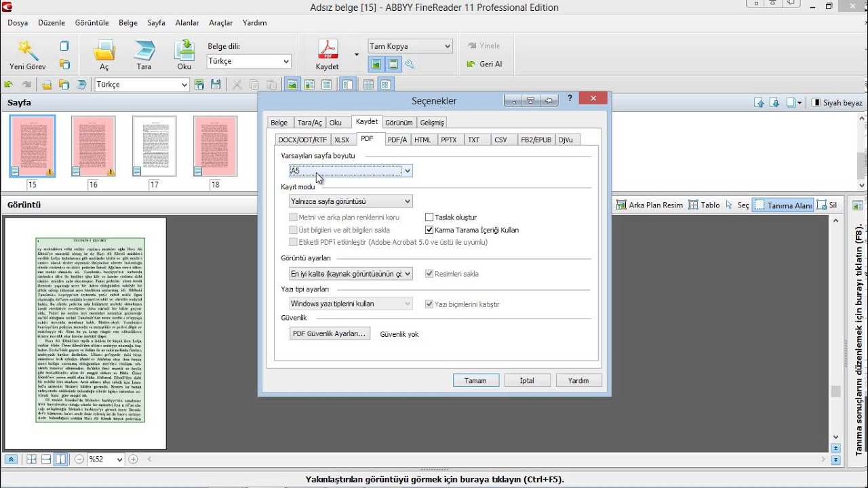The width and height of the screenshot is (868, 488).
Task: Click the move page up icon in Sayfa panel
Action: (x=759, y=103)
